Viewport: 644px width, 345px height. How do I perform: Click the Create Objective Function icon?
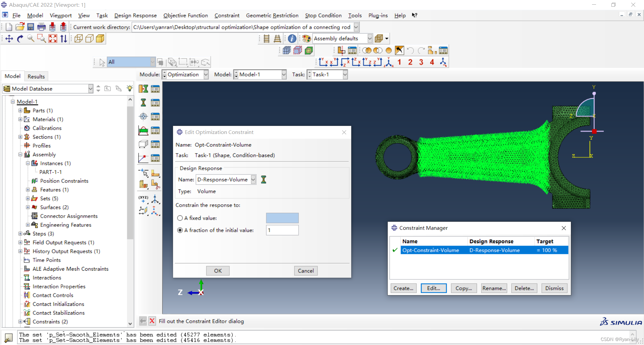click(x=143, y=116)
